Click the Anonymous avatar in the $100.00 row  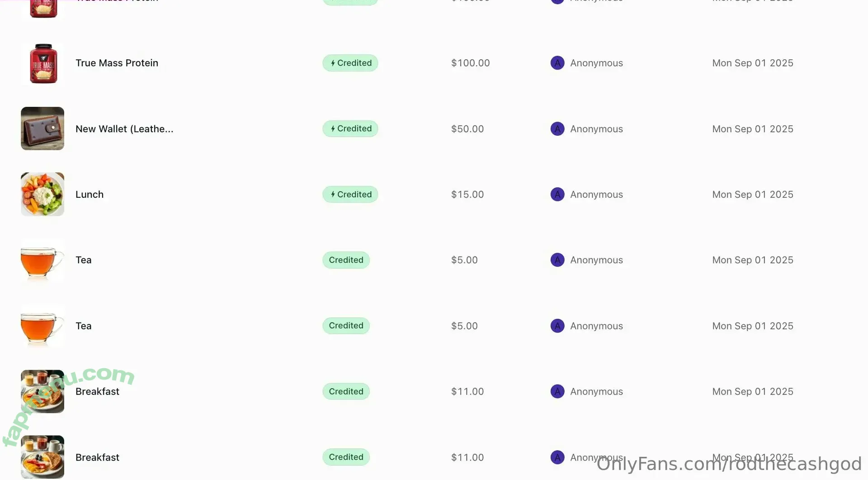557,63
